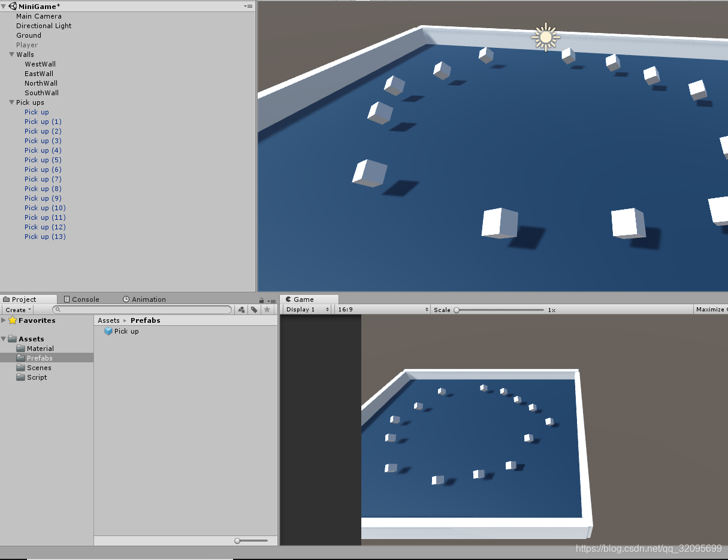Image resolution: width=728 pixels, height=560 pixels.
Task: Click the lock icon of the Project panel
Action: (262, 300)
